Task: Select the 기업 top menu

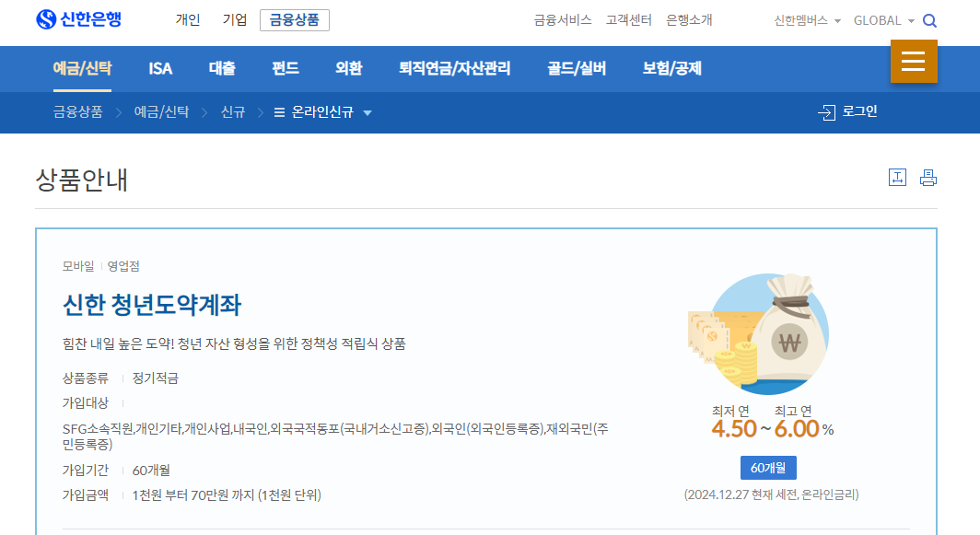Action: (x=235, y=20)
